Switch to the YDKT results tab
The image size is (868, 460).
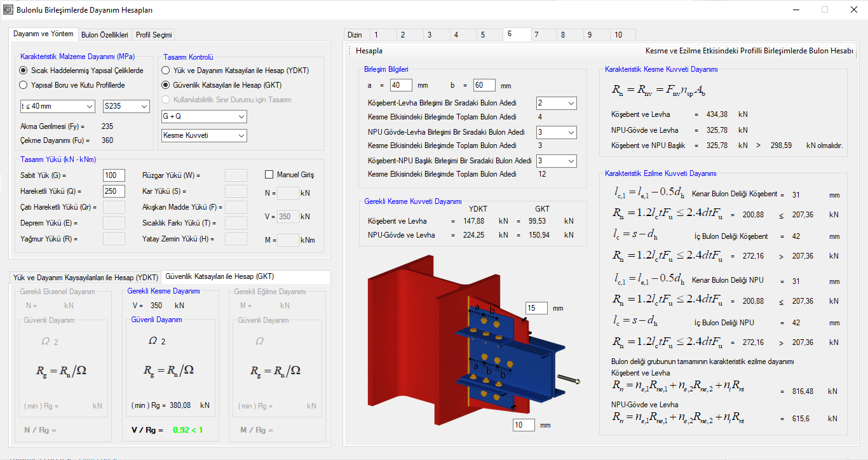(86, 278)
